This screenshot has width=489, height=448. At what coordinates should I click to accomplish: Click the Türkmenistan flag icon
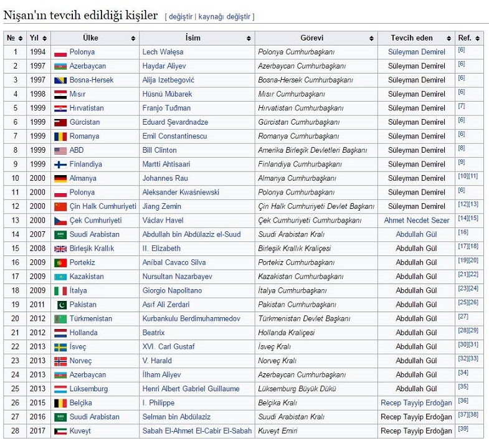click(x=60, y=319)
